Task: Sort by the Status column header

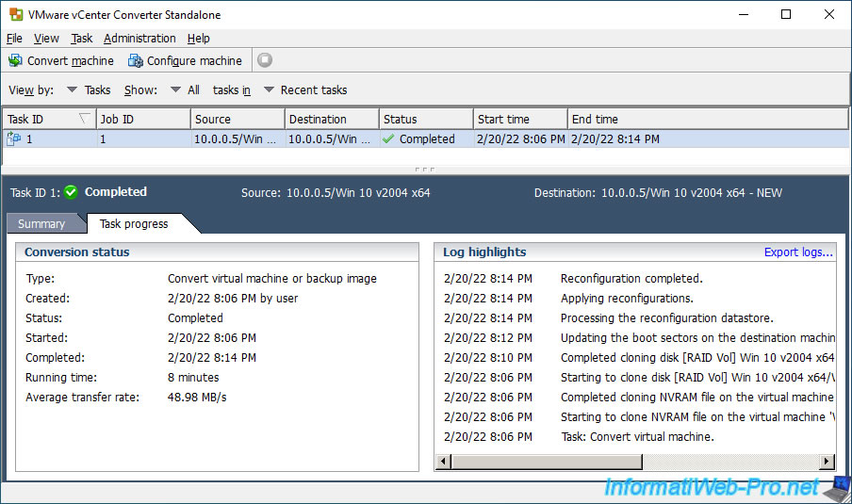Action: click(x=426, y=119)
